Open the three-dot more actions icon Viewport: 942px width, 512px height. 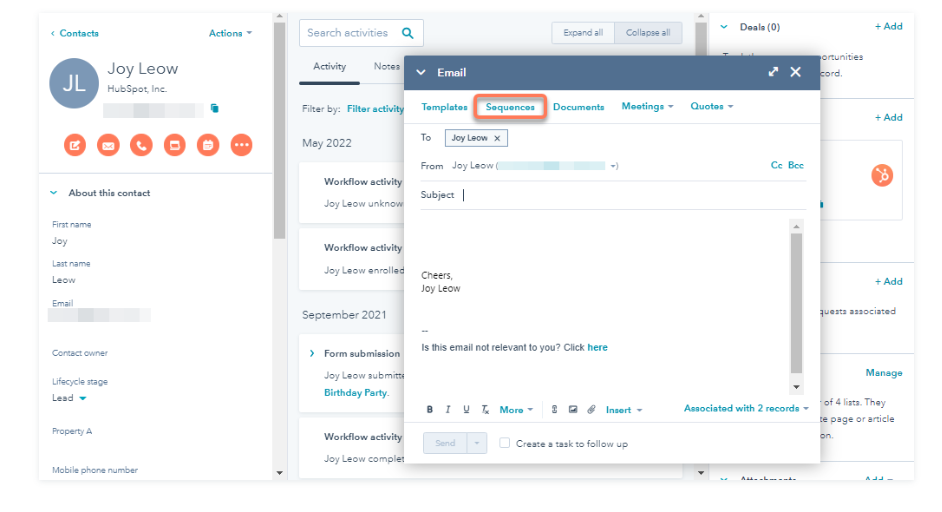242,145
